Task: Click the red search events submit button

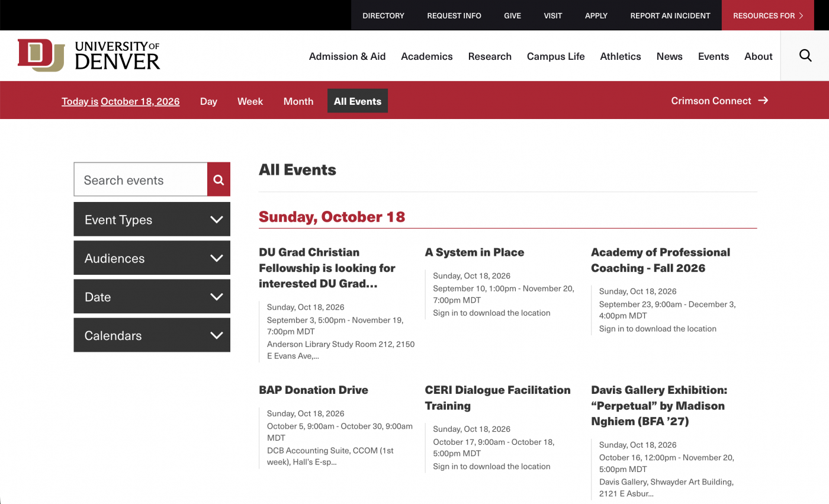Action: (219, 179)
